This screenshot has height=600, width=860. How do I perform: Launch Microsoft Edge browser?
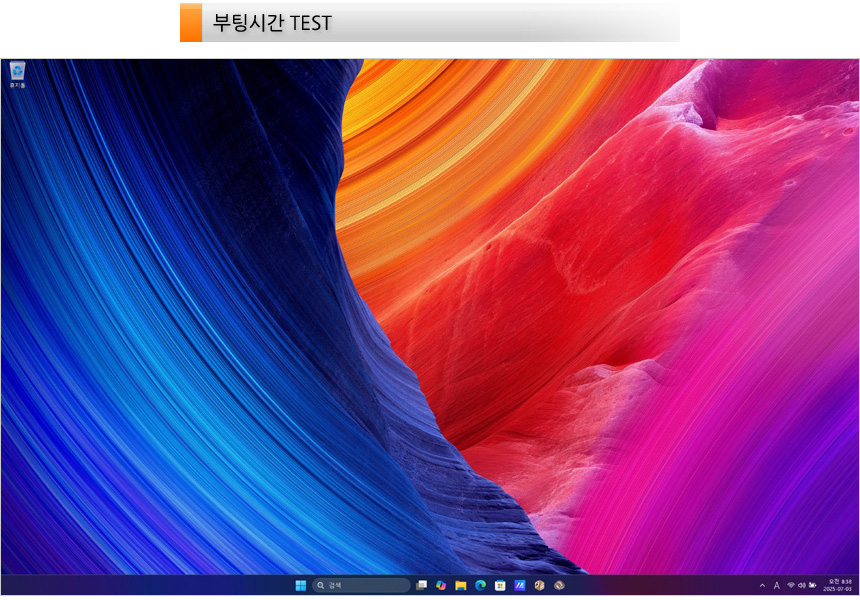pyautogui.click(x=480, y=585)
